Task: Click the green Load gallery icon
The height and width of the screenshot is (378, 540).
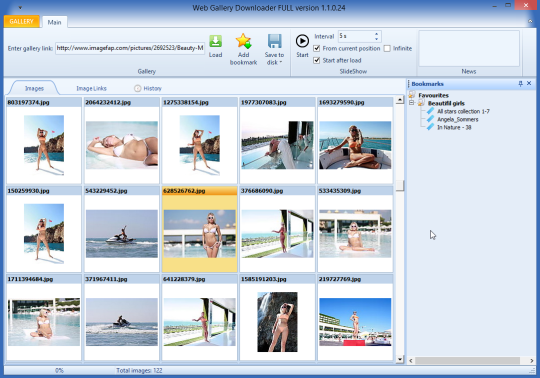Action: tap(216, 42)
